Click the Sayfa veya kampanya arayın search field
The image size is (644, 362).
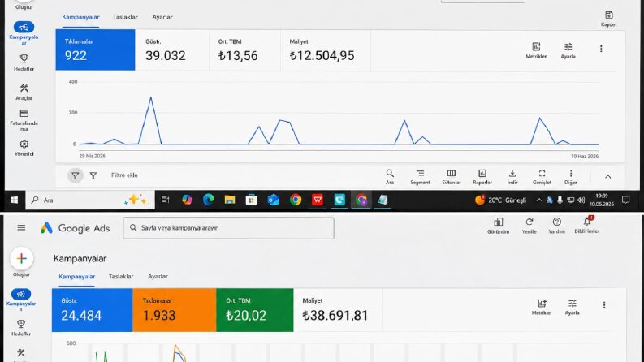coord(228,228)
